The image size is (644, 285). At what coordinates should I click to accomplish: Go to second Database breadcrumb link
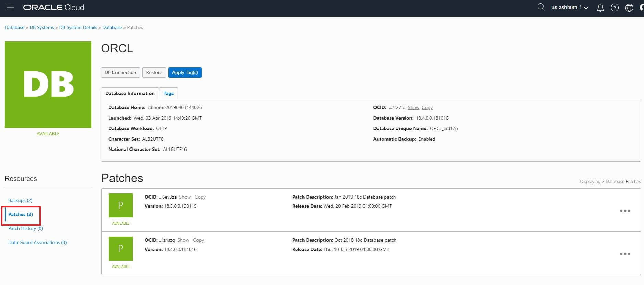[x=112, y=27]
